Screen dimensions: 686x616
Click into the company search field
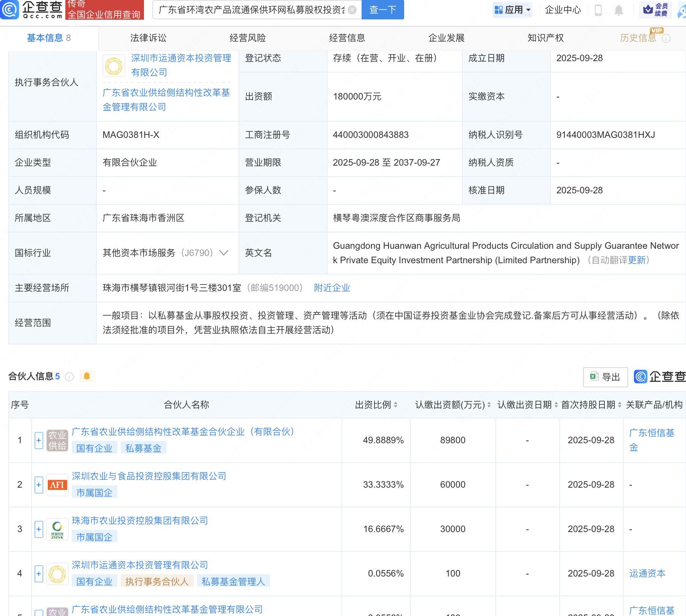coord(251,10)
